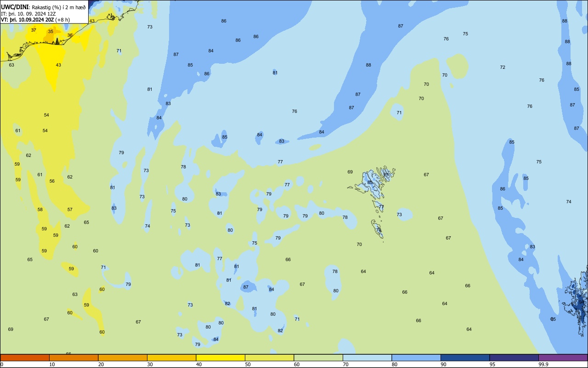Click the pale blue 70–80 legend swatch

(367, 357)
